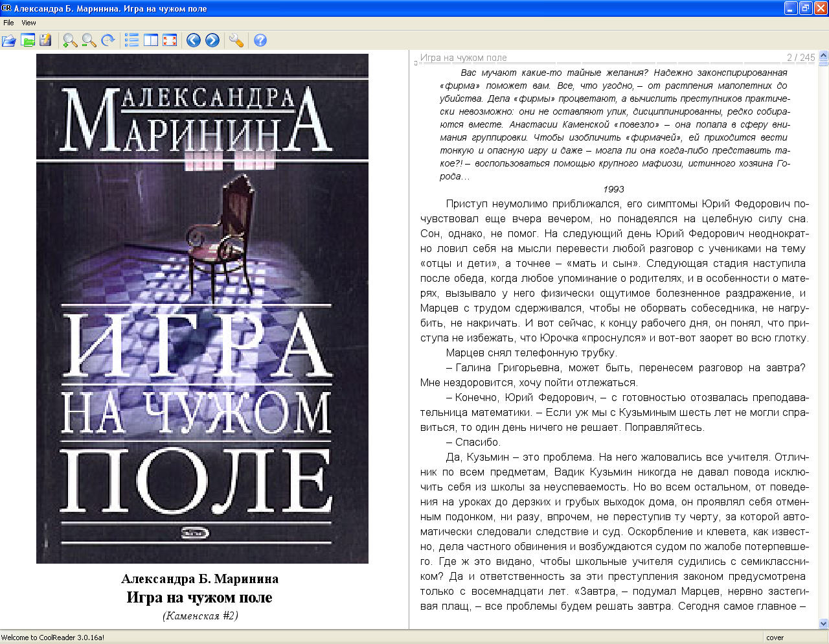
Task: Zoom out with the magnifier minus icon
Action: [x=89, y=40]
